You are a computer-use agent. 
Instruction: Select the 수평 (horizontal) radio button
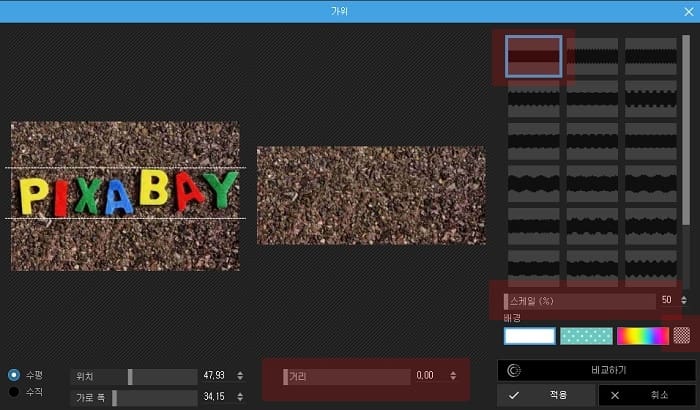14,375
